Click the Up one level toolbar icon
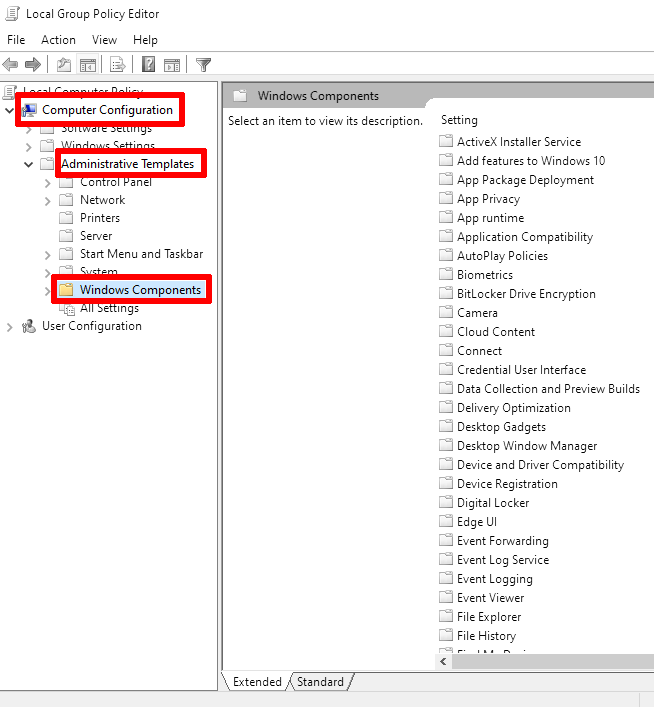Screen dimensions: 654x707 [64, 65]
